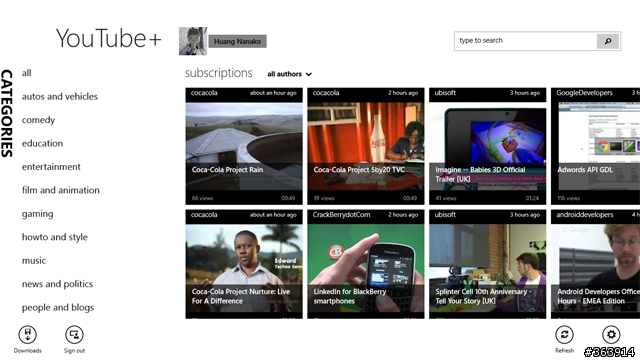Image resolution: width=640 pixels, height=360 pixels.
Task: Open LinkedIn for BlackBerry smartphones video
Action: (366, 264)
